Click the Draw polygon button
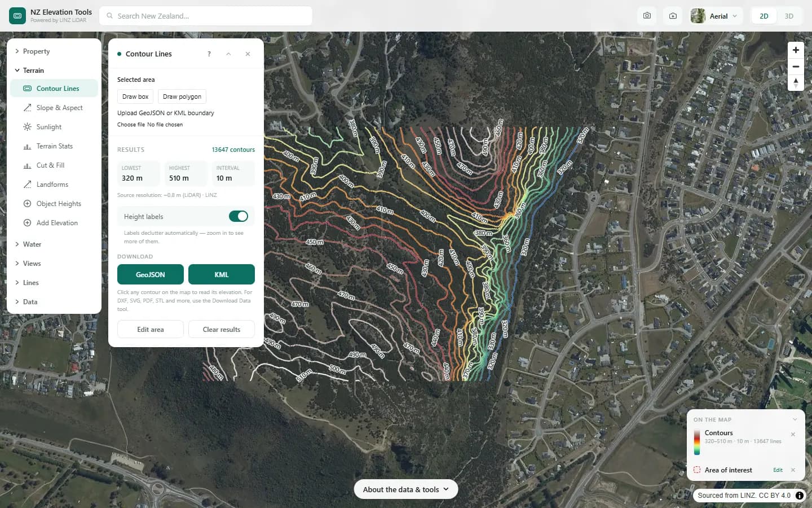Viewport: 812px width, 508px height. coord(182,97)
